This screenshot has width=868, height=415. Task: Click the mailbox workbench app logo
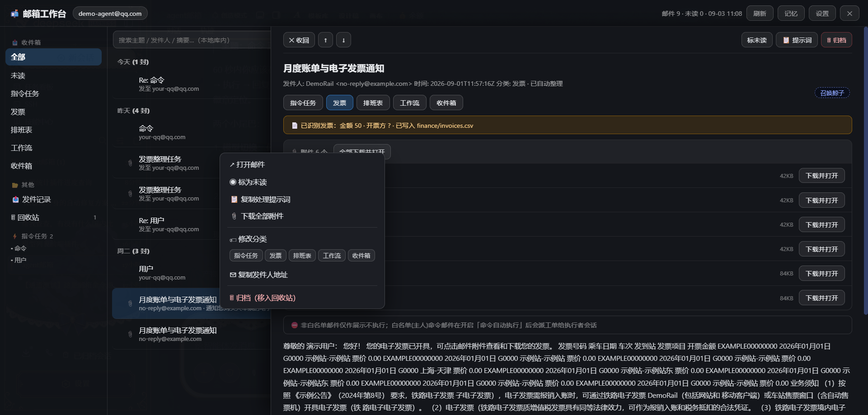[x=15, y=14]
